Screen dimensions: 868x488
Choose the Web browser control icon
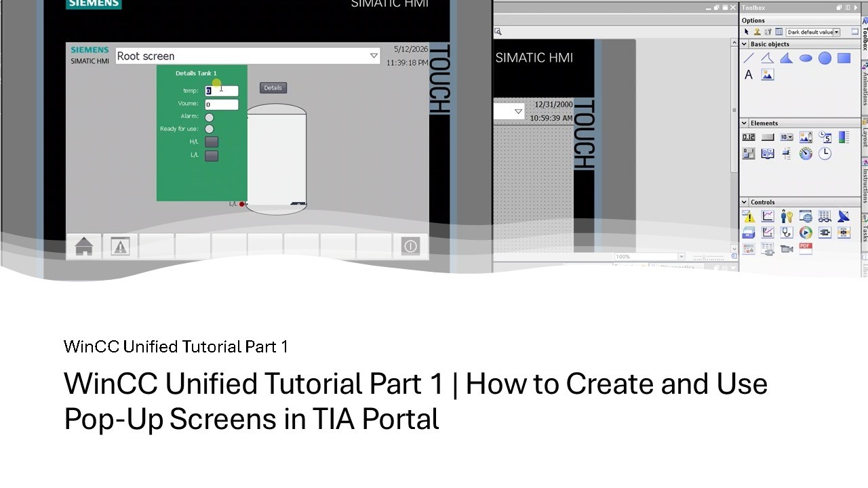806,216
